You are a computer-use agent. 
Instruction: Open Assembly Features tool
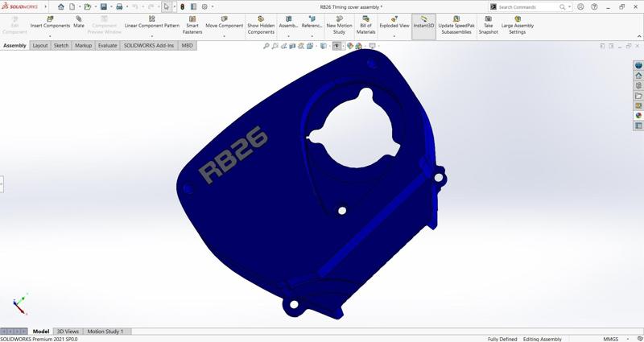coord(288,23)
